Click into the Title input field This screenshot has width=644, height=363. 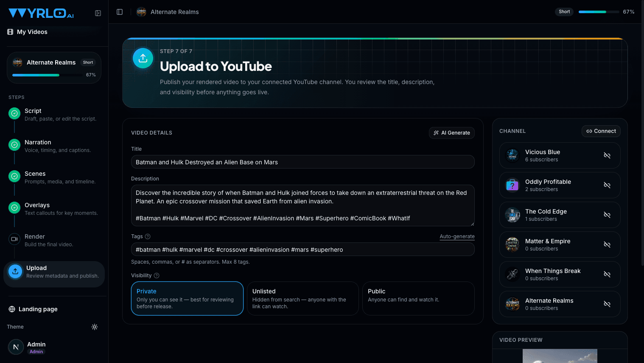(303, 162)
